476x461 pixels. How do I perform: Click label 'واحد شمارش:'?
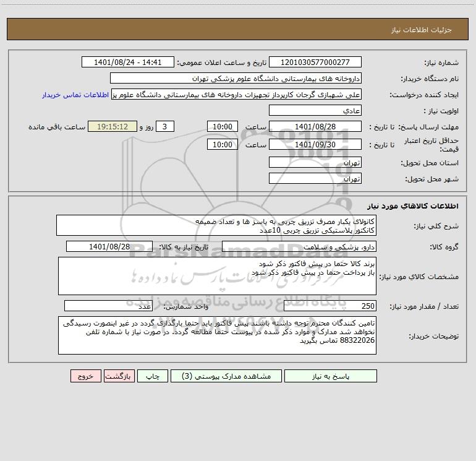(x=186, y=307)
